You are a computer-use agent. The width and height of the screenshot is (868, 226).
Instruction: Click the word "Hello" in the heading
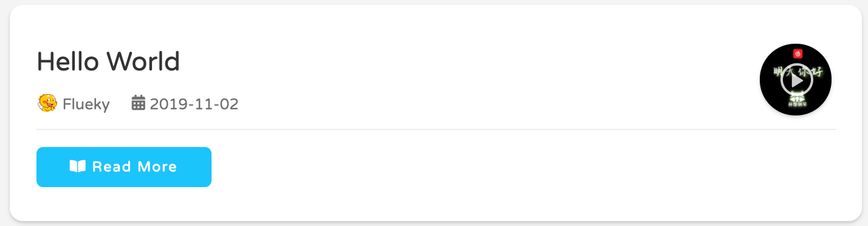click(x=68, y=61)
